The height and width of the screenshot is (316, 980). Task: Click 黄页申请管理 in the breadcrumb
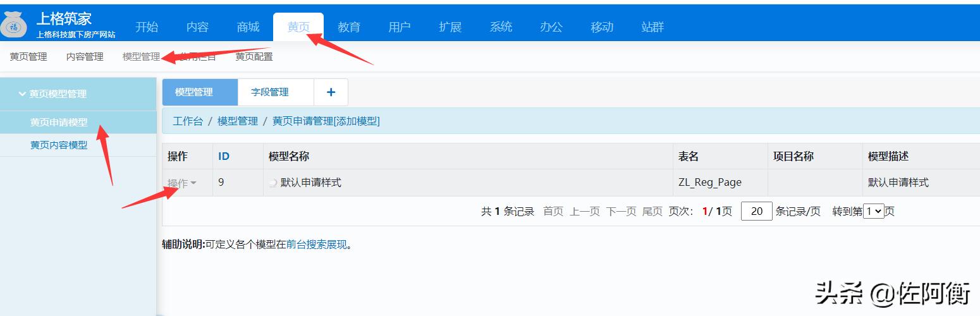303,121
